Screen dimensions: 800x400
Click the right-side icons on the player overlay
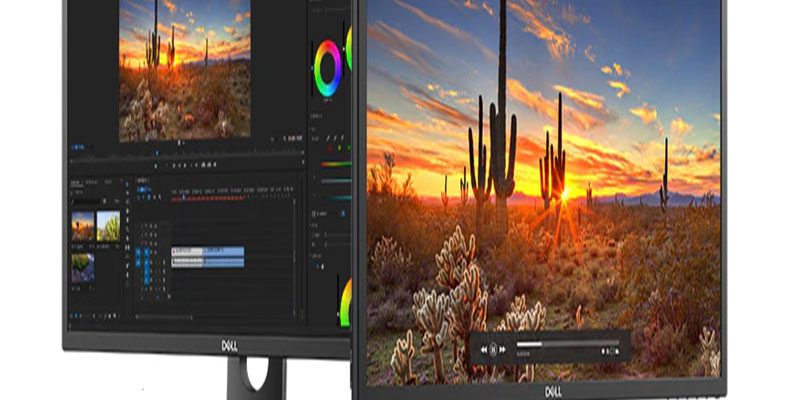[x=611, y=351]
